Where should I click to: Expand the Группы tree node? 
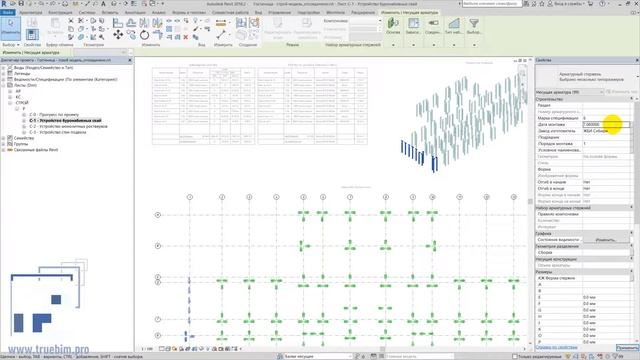point(4,144)
